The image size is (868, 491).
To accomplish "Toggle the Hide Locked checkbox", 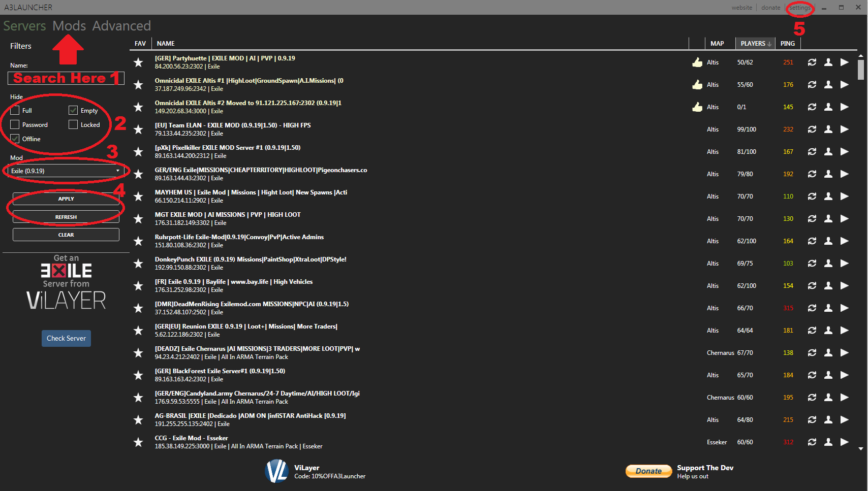I will pyautogui.click(x=73, y=124).
